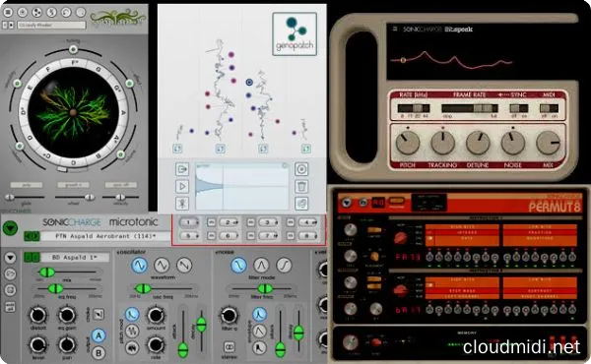The width and height of the screenshot is (591, 364).
Task: Choose high-pass noise filter mode in Microtonic
Action: [284, 265]
